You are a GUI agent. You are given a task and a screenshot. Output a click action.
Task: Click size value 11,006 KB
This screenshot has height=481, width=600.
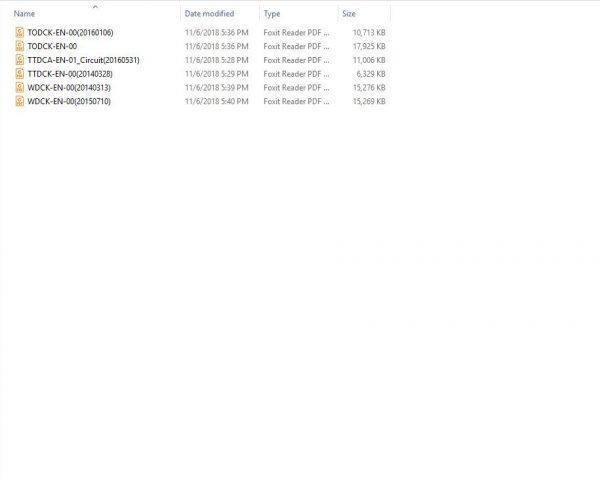click(x=369, y=60)
